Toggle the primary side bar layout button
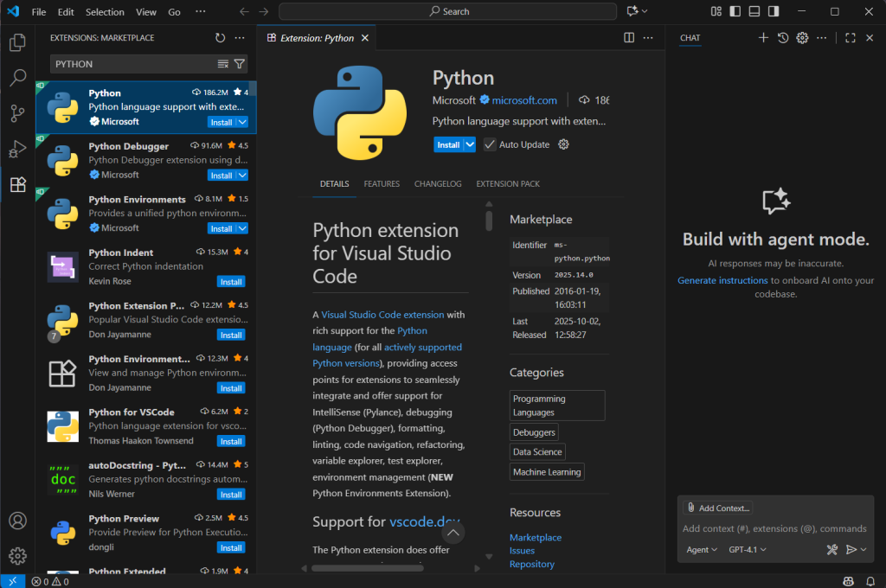Image resolution: width=886 pixels, height=588 pixels. pyautogui.click(x=735, y=12)
